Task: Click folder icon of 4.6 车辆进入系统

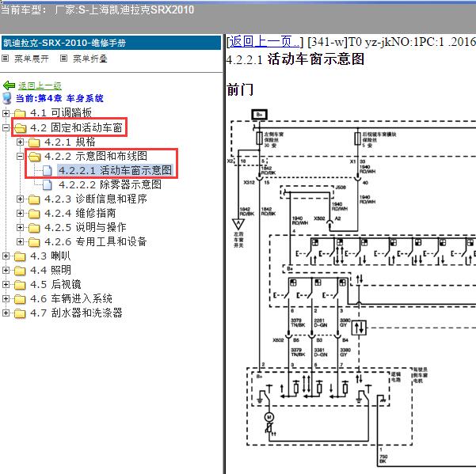Action: point(20,299)
